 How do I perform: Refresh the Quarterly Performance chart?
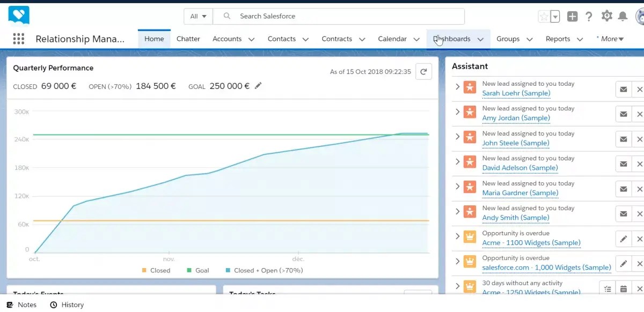tap(423, 71)
